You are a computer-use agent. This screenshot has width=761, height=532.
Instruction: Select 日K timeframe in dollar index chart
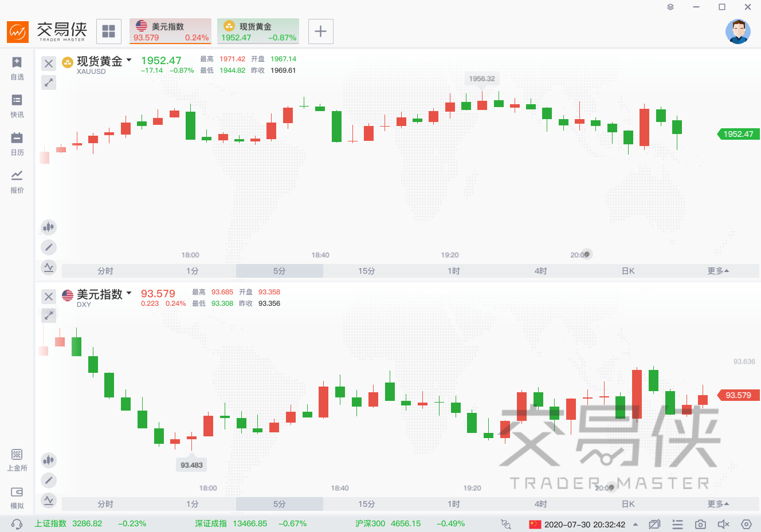pyautogui.click(x=628, y=504)
